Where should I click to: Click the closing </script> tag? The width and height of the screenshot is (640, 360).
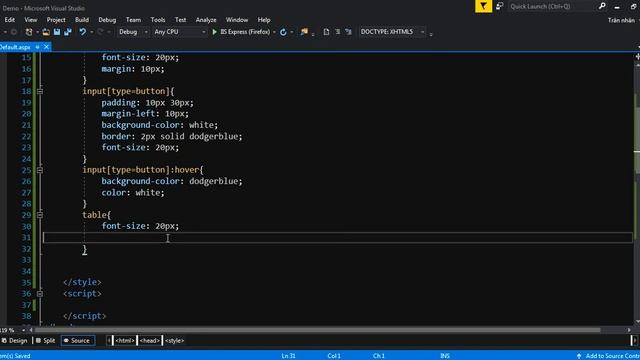click(84, 316)
